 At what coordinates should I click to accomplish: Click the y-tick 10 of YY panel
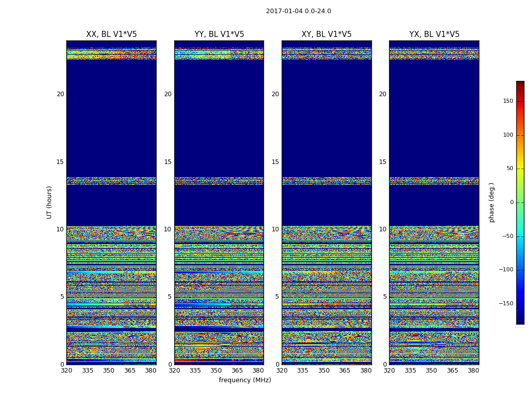[168, 229]
